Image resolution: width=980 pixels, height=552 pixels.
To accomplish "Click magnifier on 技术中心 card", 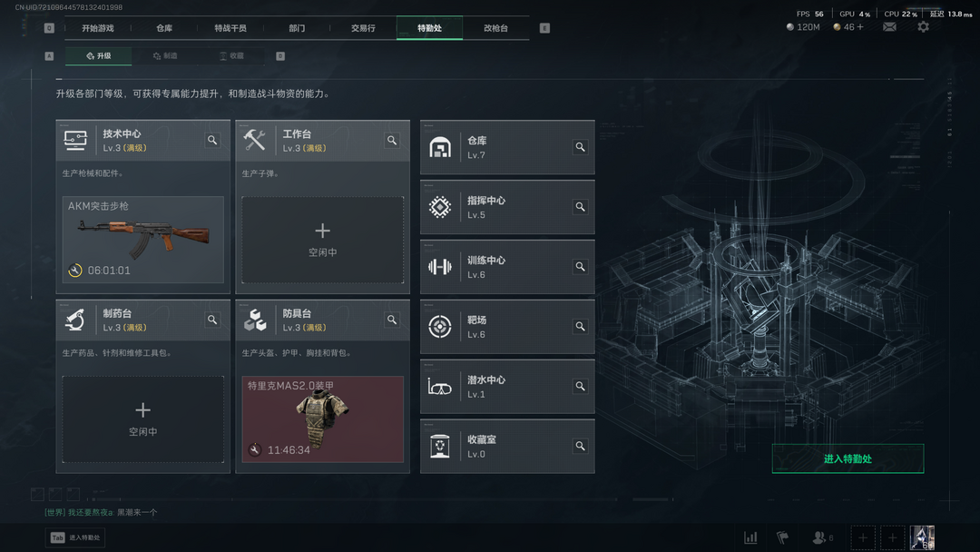I will click(212, 140).
